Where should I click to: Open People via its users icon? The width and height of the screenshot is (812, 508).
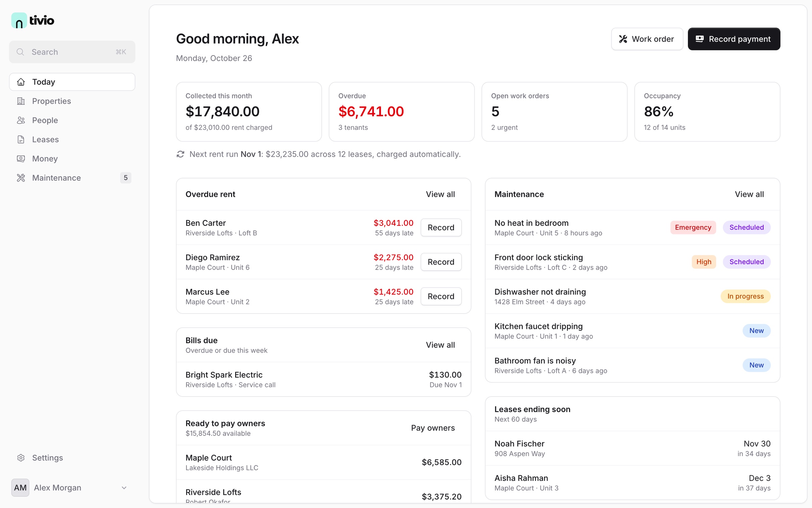click(21, 120)
